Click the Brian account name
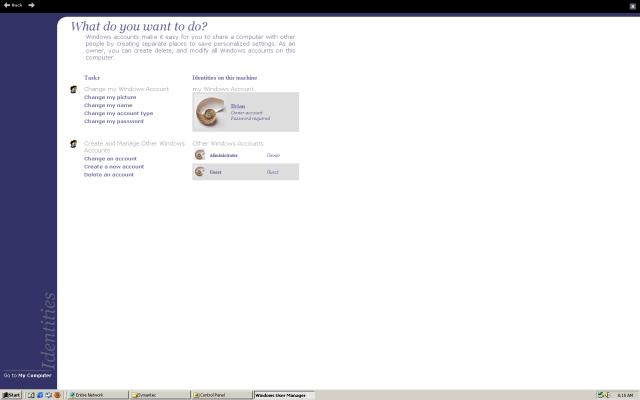The height and width of the screenshot is (400, 640). 238,106
